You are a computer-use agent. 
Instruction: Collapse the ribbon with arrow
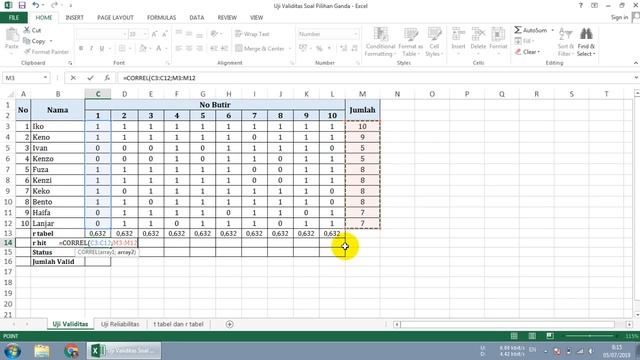coord(636,63)
